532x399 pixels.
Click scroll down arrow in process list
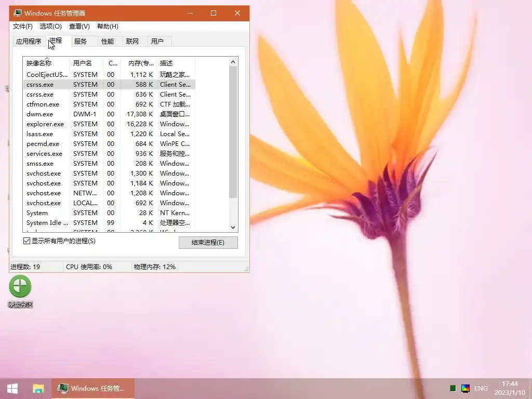tap(233, 228)
